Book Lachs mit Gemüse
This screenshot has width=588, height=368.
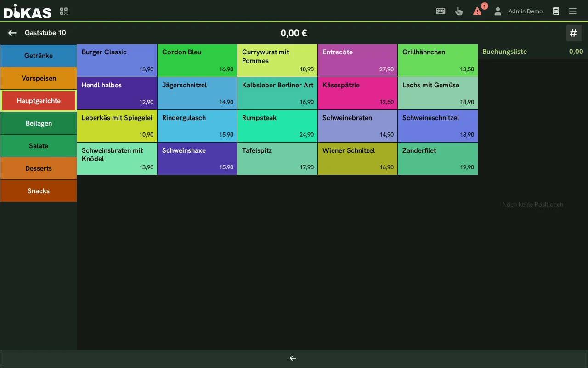[438, 93]
